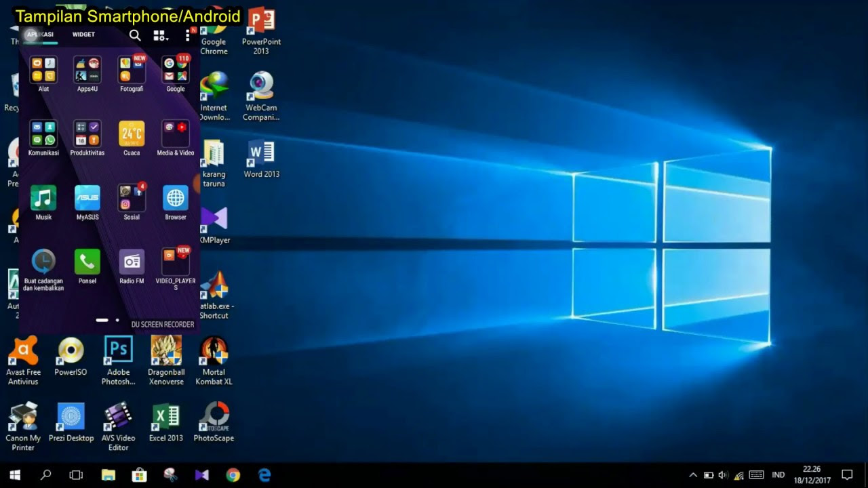Viewport: 868px width, 488px height.
Task: Open the karang taruna desktop file
Action: [214, 164]
